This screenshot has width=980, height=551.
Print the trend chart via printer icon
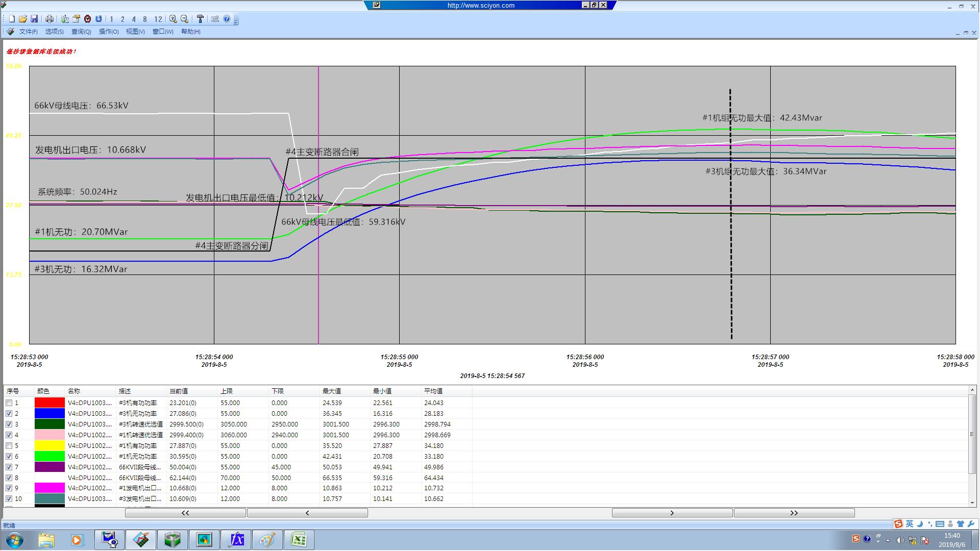[50, 19]
